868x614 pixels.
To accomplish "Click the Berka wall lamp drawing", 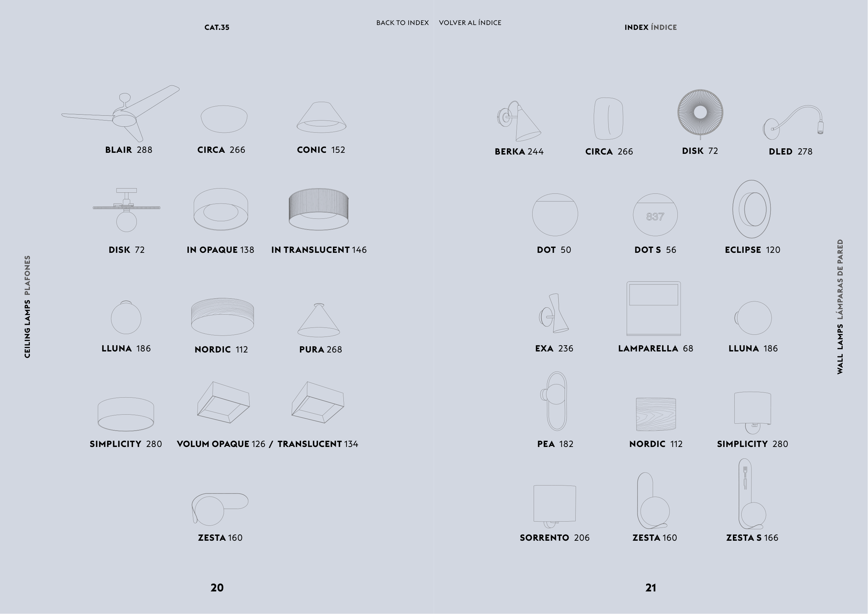I will tap(519, 121).
